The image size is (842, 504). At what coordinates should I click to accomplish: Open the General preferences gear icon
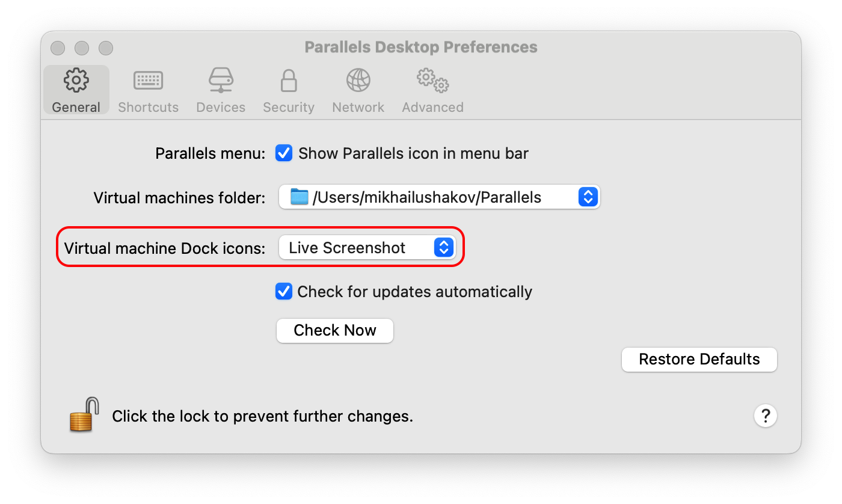tap(76, 81)
